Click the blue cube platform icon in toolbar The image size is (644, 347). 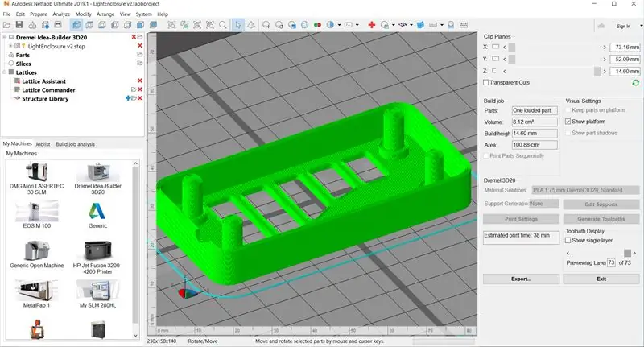(420, 25)
